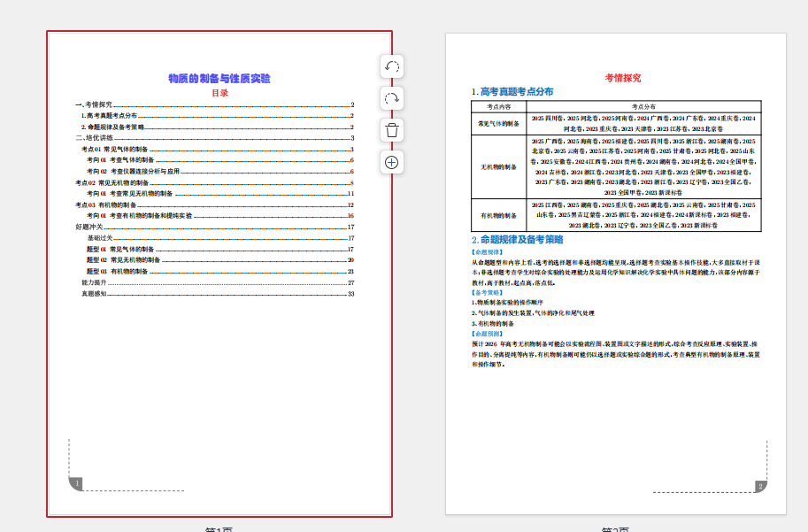This screenshot has height=532, width=808.
Task: Click the 能力提升 contents entry
Action: [94, 282]
